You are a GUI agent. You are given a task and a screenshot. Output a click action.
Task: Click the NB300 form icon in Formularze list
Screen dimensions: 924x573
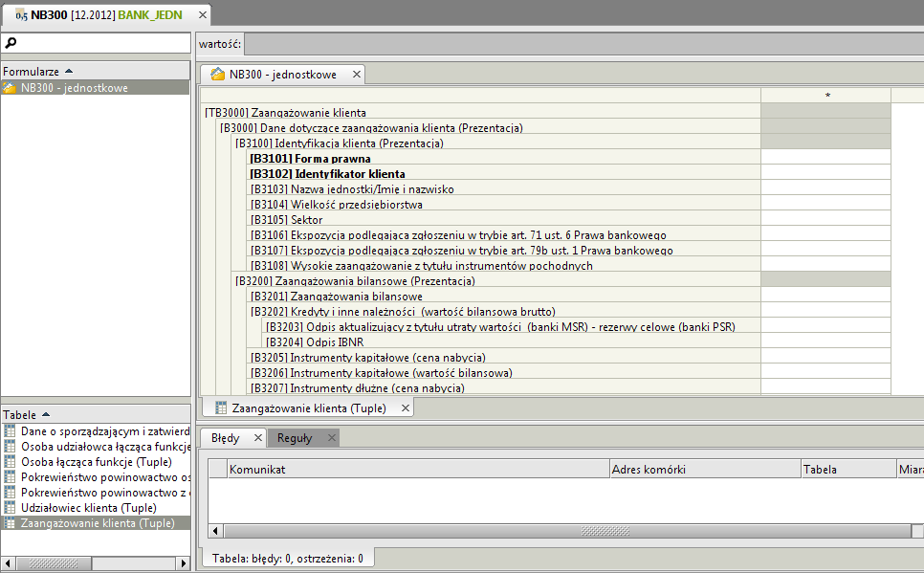click(9, 88)
